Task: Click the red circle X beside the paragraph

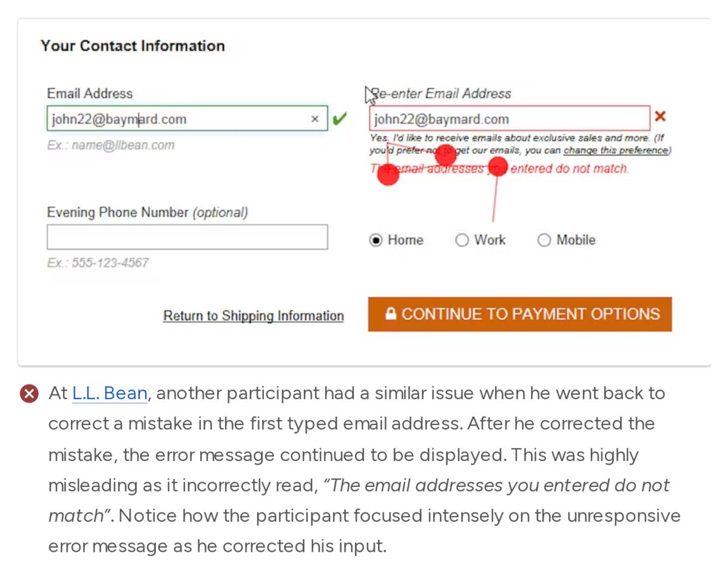Action: click(29, 394)
